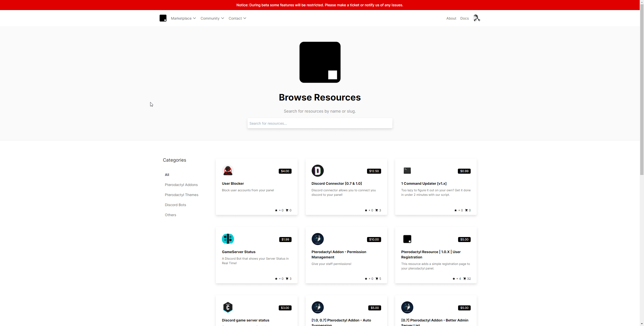This screenshot has height=326, width=644.
Task: Click the User Blocker resource icon
Action: pyautogui.click(x=228, y=171)
